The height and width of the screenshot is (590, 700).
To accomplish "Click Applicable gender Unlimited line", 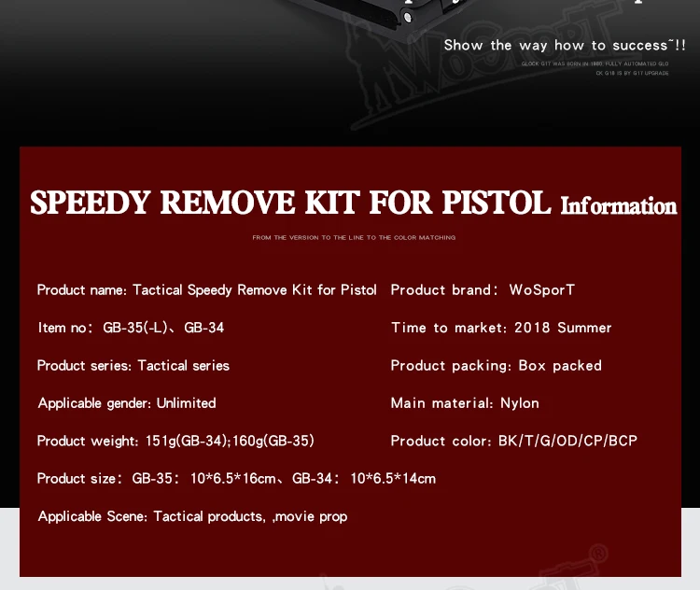I will [x=127, y=403].
